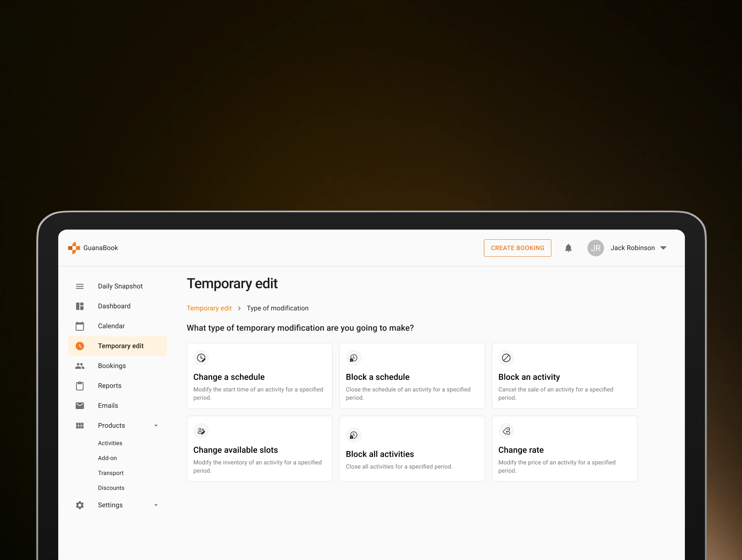Click the Calendar sidebar icon
This screenshot has height=560, width=742.
click(x=80, y=326)
